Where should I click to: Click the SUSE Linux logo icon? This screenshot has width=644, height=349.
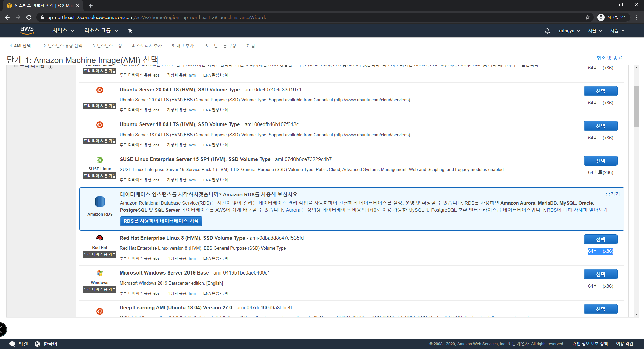click(x=100, y=160)
